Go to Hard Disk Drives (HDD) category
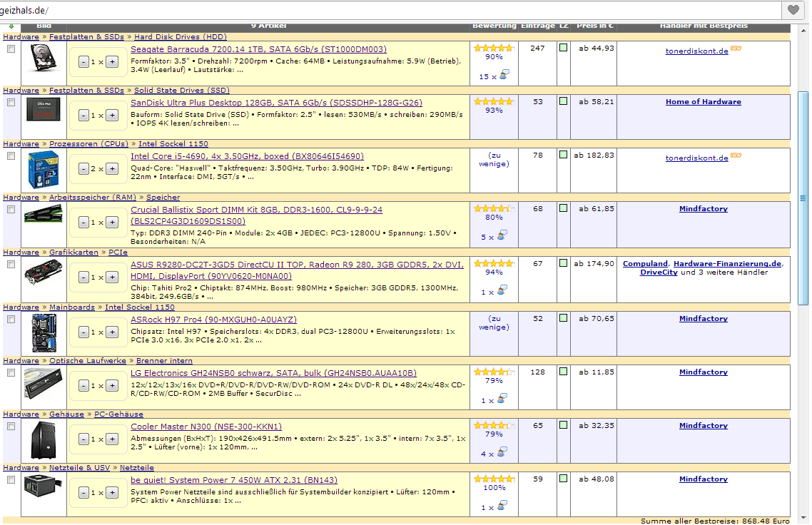The width and height of the screenshot is (812, 525). click(x=181, y=37)
